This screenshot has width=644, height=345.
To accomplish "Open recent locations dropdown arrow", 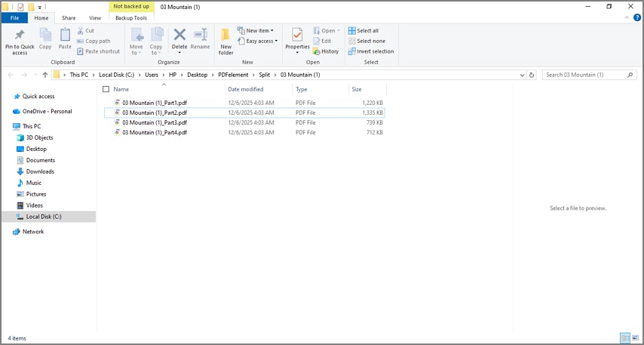I will [x=35, y=75].
